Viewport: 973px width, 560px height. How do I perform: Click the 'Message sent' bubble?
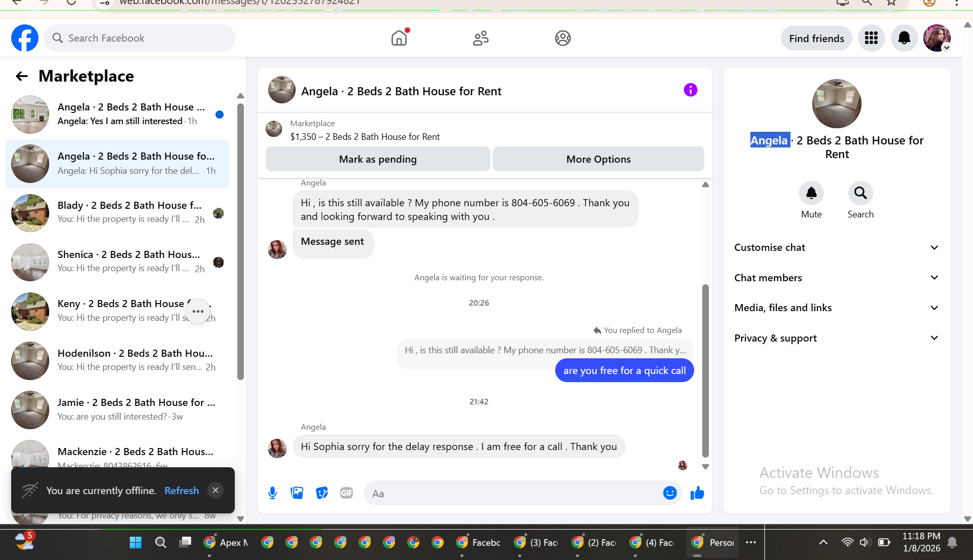point(333,243)
